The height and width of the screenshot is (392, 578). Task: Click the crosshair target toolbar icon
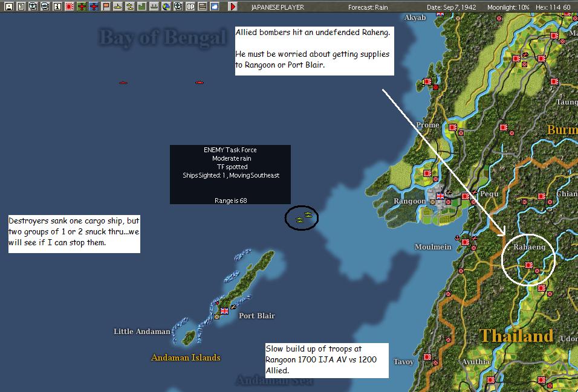178,6
